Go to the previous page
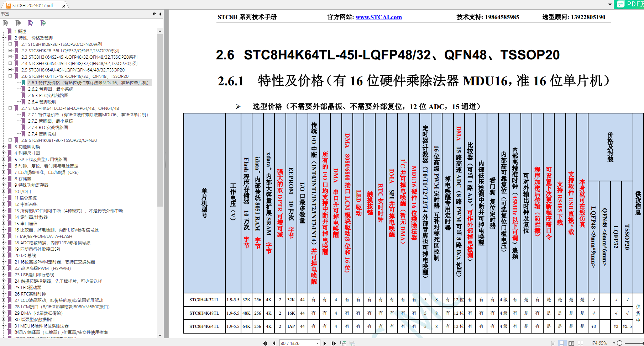This screenshot has height=346, width=644. (274, 343)
